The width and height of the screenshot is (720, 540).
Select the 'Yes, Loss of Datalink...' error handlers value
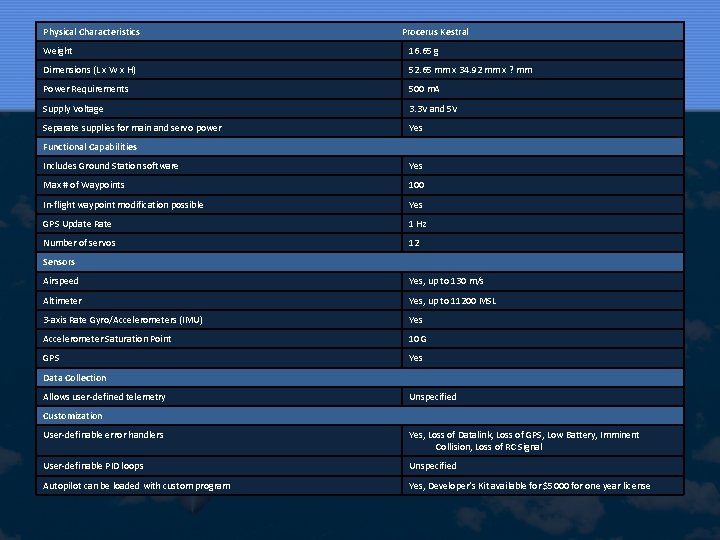coord(523,441)
